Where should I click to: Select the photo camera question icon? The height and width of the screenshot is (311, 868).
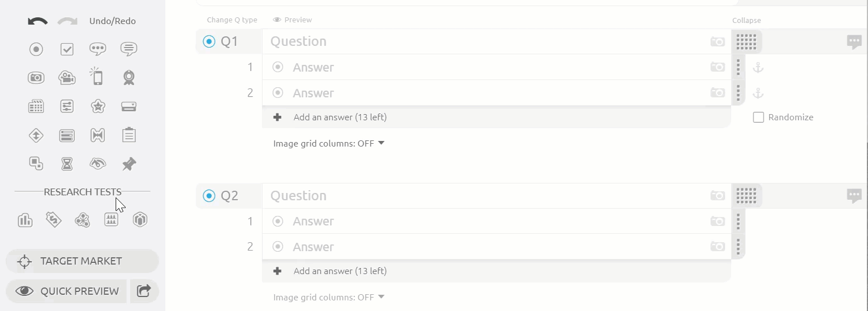click(36, 78)
